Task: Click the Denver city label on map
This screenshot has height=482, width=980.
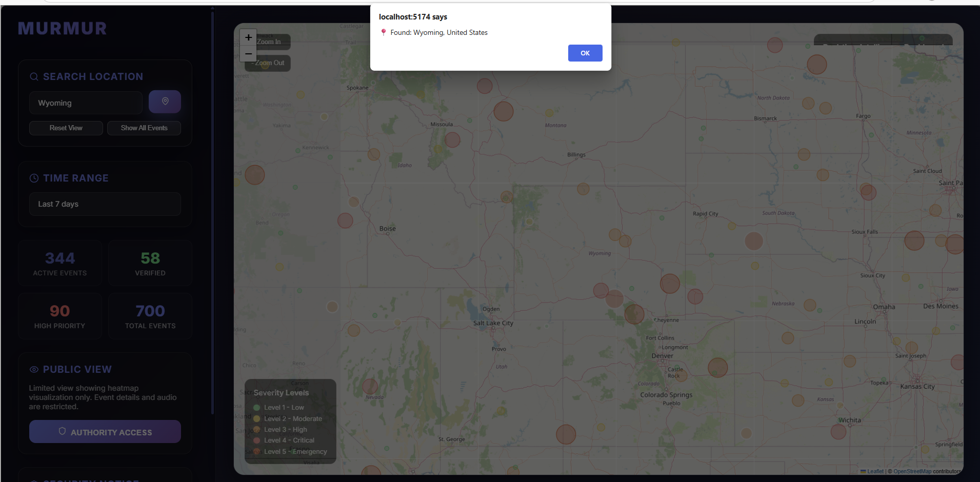Action: tap(662, 356)
